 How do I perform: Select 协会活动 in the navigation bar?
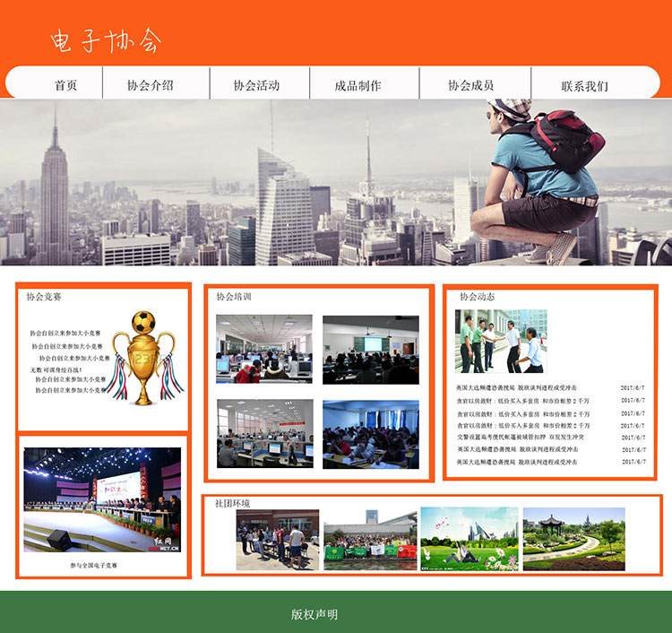click(x=256, y=86)
